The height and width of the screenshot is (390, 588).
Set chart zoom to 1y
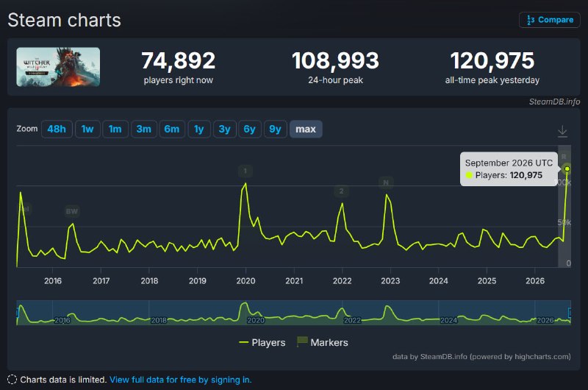(x=198, y=129)
